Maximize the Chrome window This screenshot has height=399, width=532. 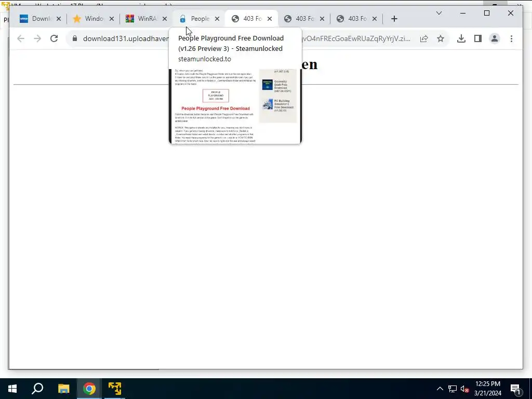(486, 13)
